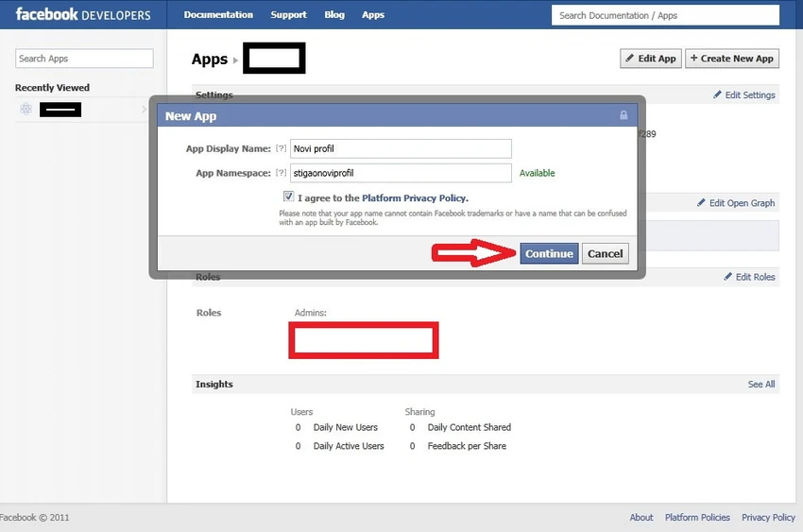Click the Apps breadcrumb arrow

235,60
